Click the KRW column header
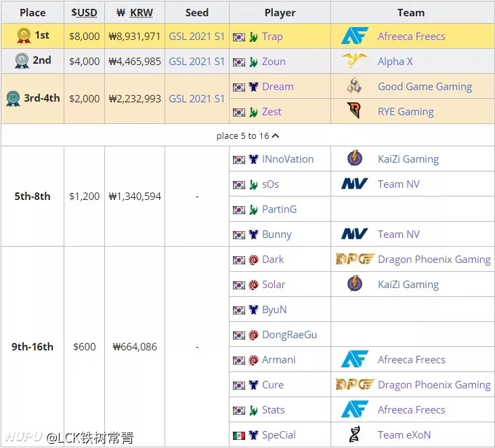This screenshot has width=495, height=448. [x=135, y=12]
